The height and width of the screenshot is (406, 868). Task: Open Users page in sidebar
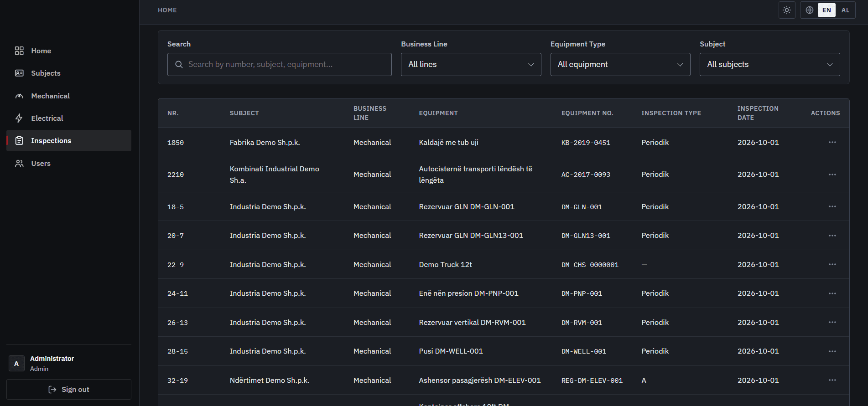pos(69,164)
